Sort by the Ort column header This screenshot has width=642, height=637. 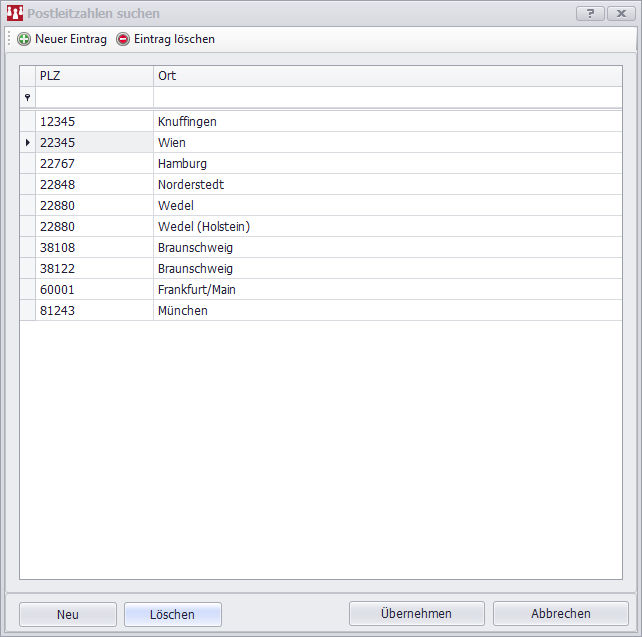387,76
